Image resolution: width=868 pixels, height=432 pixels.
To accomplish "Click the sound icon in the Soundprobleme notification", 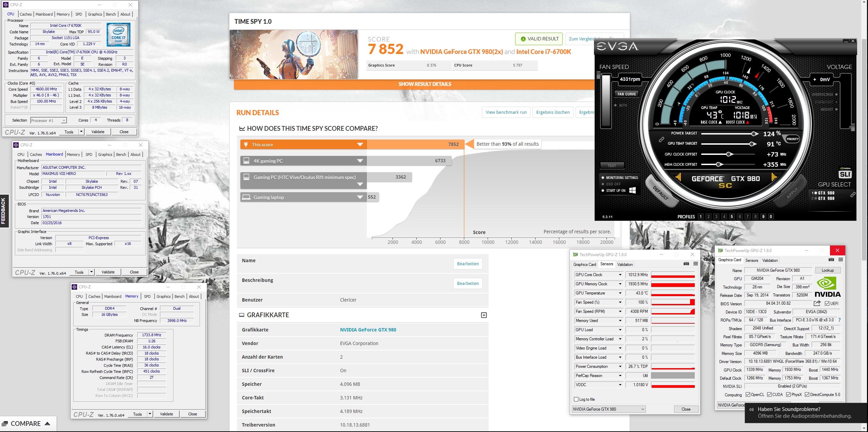I will click(752, 409).
